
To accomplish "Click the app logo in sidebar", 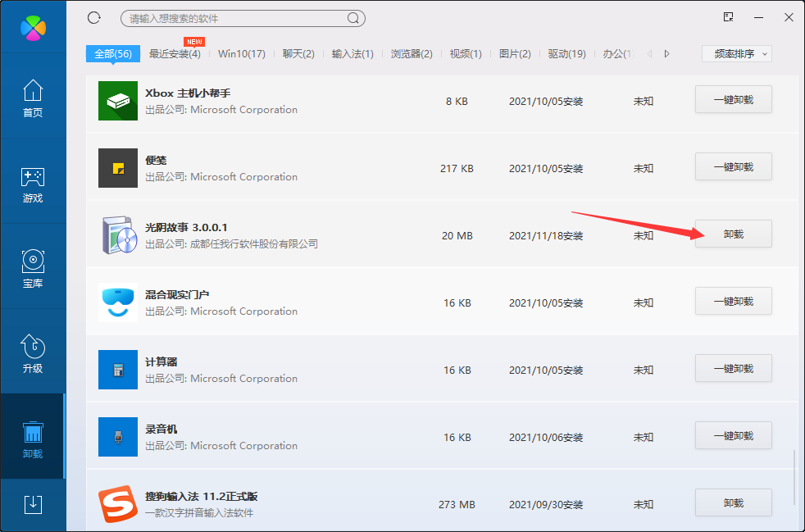I will [34, 28].
